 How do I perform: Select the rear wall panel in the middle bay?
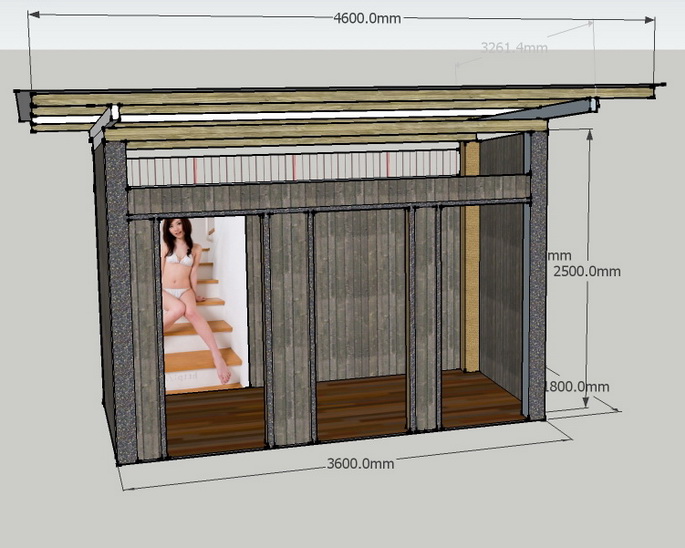coord(362,290)
